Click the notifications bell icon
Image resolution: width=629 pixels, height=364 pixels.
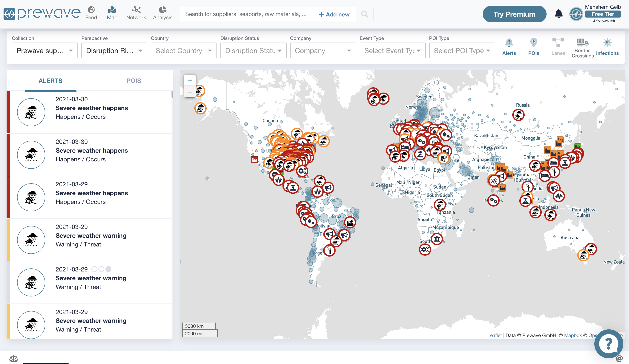[558, 14]
